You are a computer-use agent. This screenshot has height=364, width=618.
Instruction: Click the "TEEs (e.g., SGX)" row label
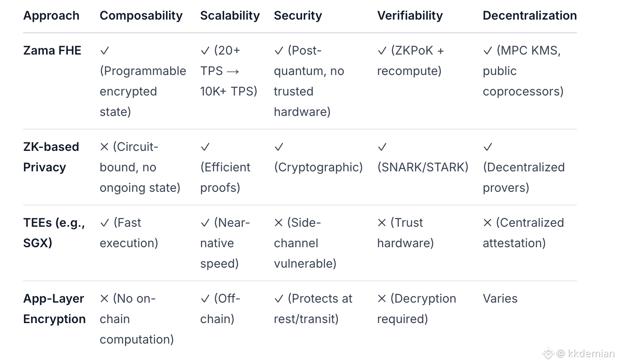click(x=54, y=233)
